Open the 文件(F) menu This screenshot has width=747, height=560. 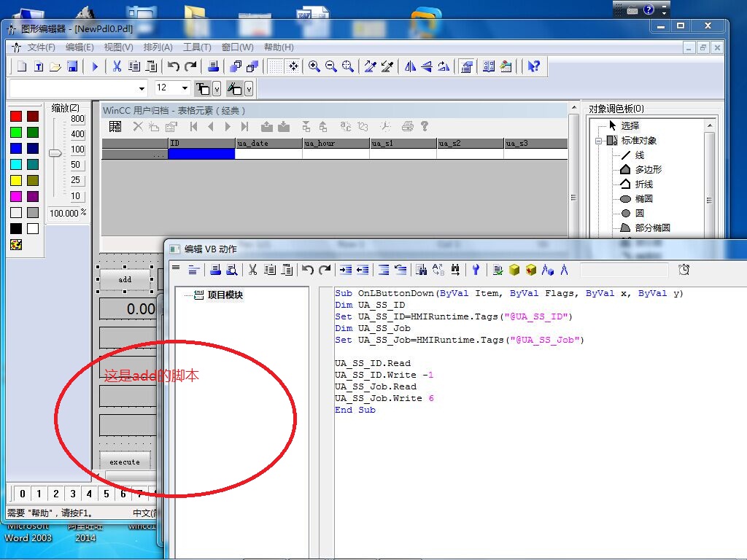tap(41, 47)
